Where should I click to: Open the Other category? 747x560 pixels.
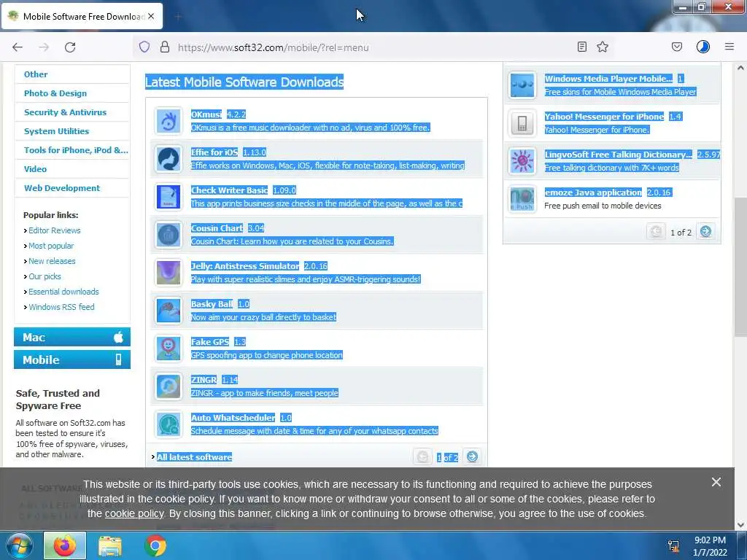pyautogui.click(x=36, y=74)
